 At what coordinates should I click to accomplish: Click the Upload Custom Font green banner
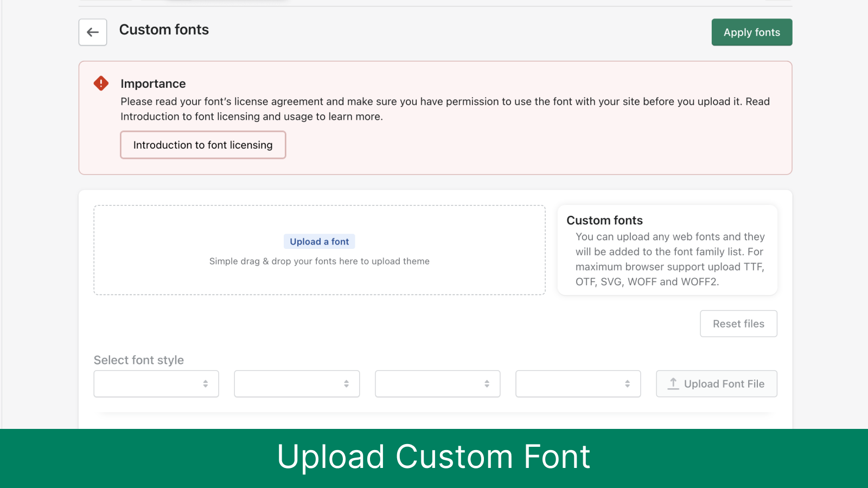tap(434, 457)
